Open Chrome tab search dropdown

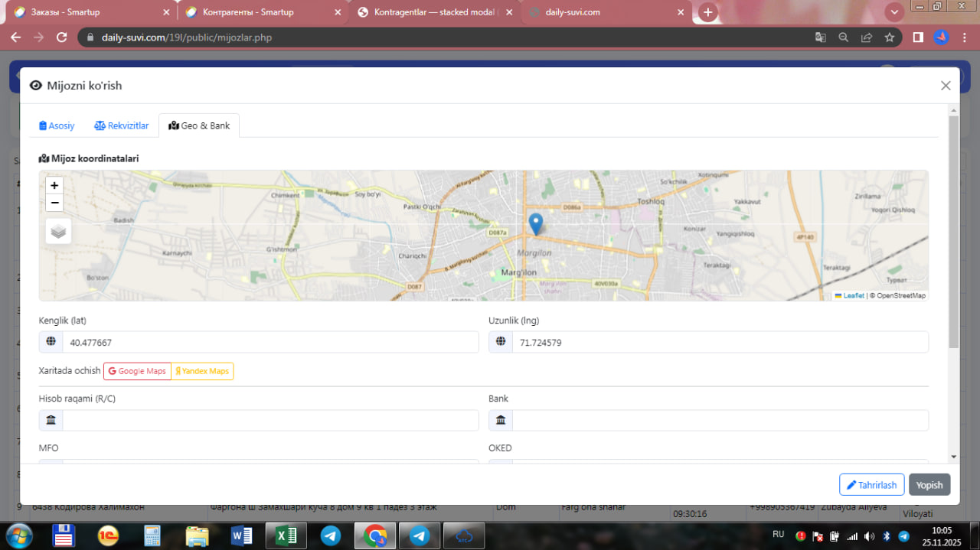tap(893, 12)
